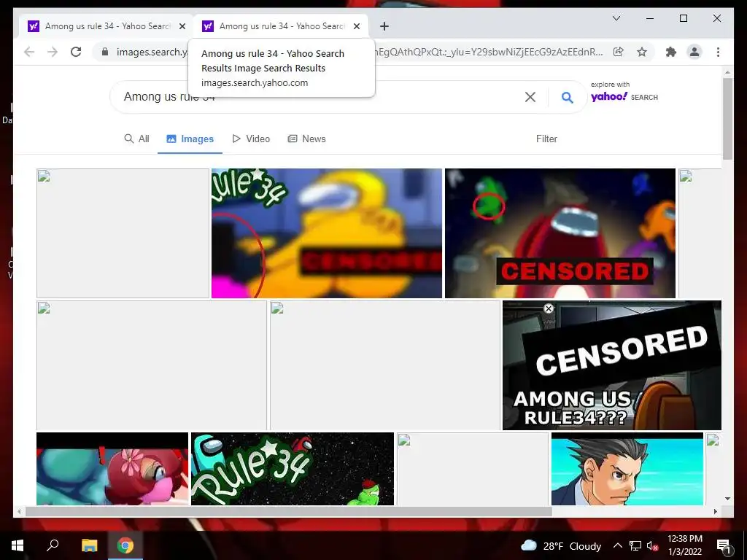The width and height of the screenshot is (747, 560).
Task: Open the red crewmate CENSORED thumbnail
Action: coord(560,233)
